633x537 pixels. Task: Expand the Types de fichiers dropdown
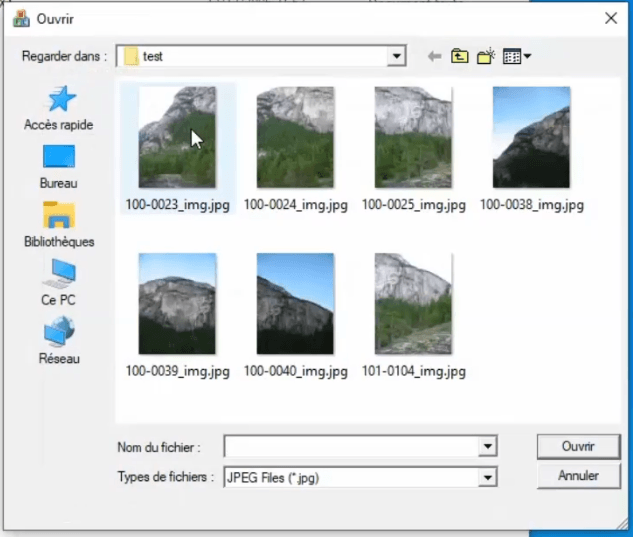(488, 478)
